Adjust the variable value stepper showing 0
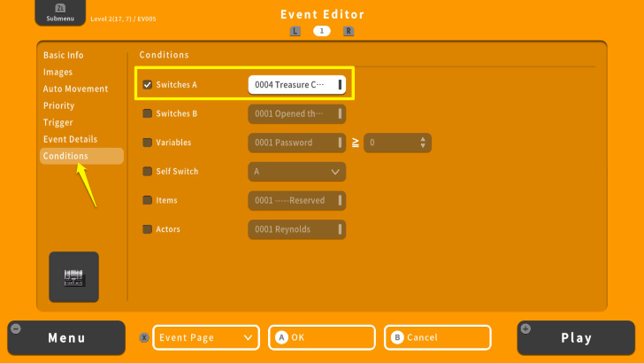 pos(397,143)
